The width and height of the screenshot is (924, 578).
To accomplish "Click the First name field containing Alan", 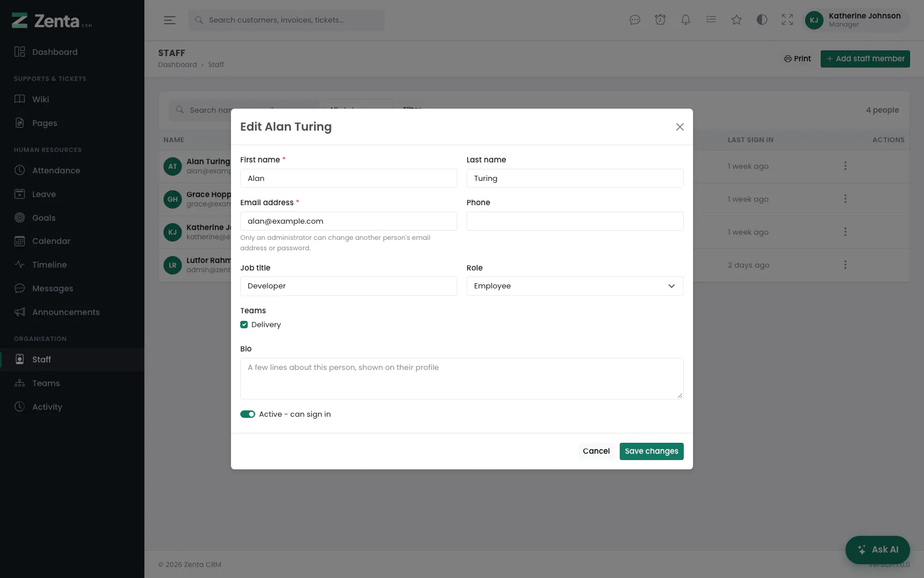I will pos(349,179).
